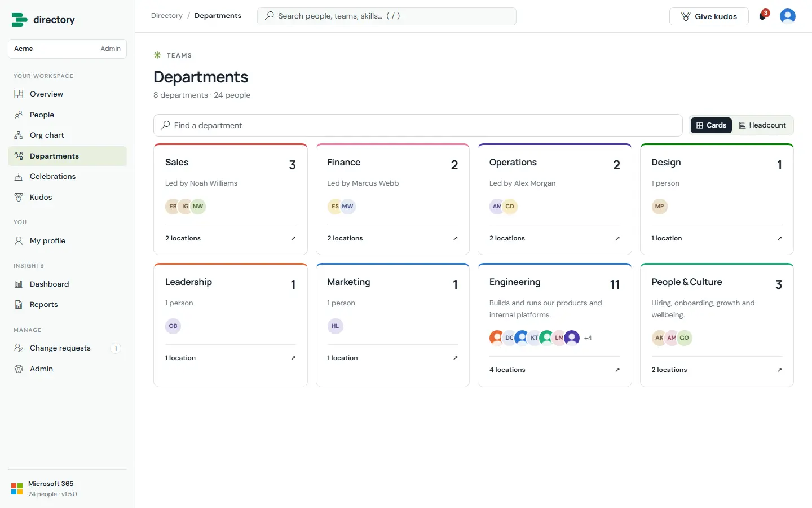The width and height of the screenshot is (812, 508).
Task: Click 'Led by Noah Williams' text
Action: [201, 183]
